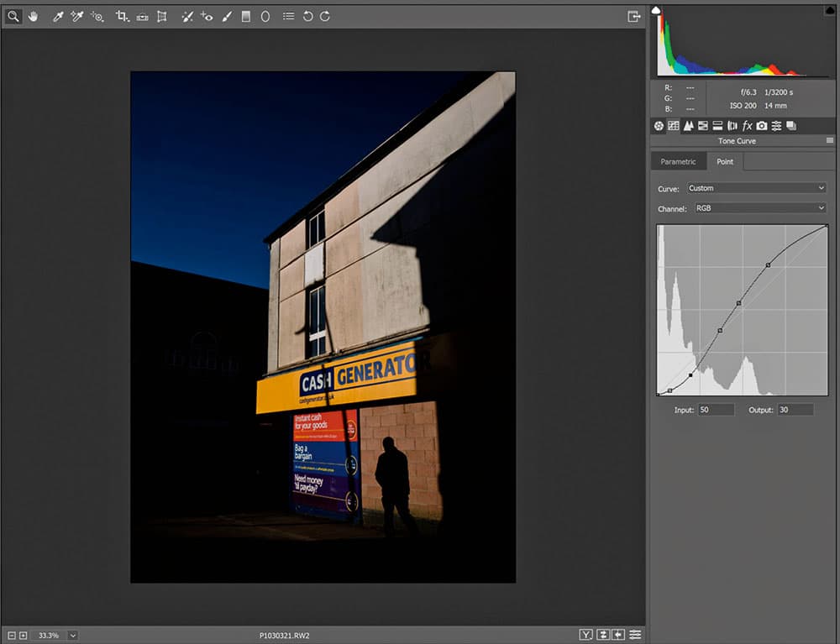Viewport: 840px width, 644px height.
Task: Open the Lens Corrections panel icon
Action: [x=732, y=126]
